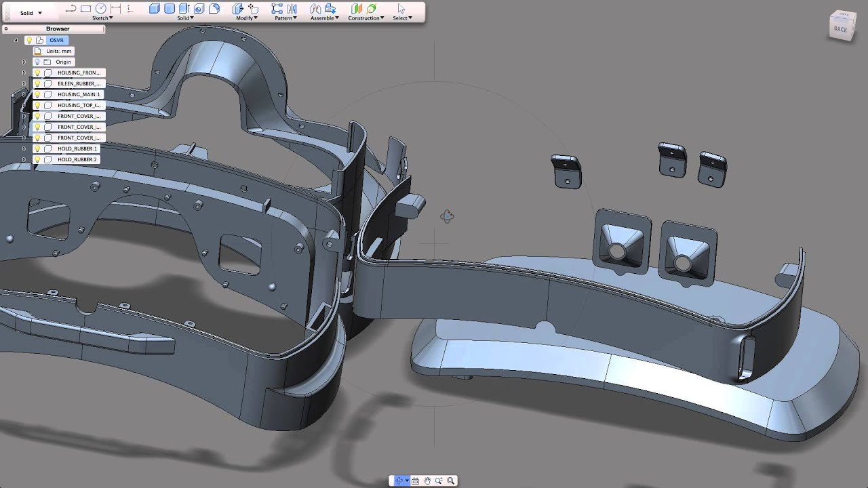Collapse the OSVR root node
Screen dimensions: 868x488
point(16,40)
